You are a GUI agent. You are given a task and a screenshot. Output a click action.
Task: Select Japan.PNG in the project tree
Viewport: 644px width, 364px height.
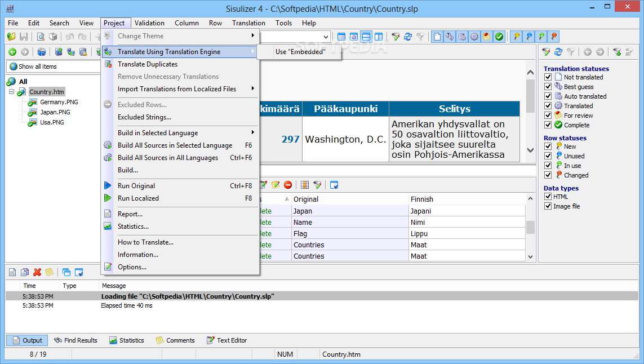click(x=55, y=112)
